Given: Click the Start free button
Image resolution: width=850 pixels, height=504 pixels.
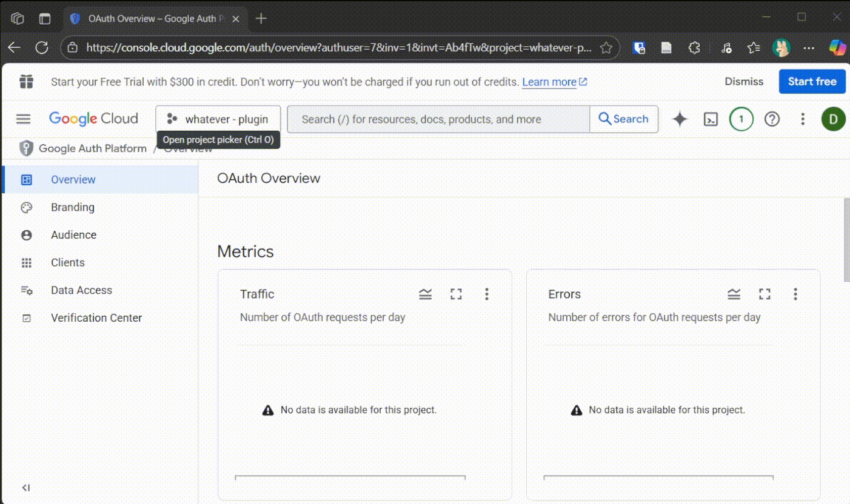Looking at the screenshot, I should pos(812,81).
